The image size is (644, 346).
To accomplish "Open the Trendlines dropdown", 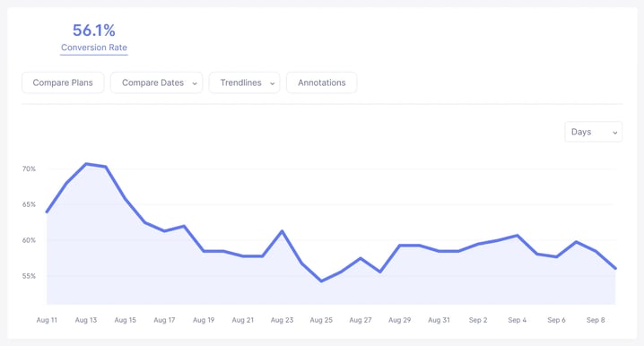I will click(x=244, y=82).
